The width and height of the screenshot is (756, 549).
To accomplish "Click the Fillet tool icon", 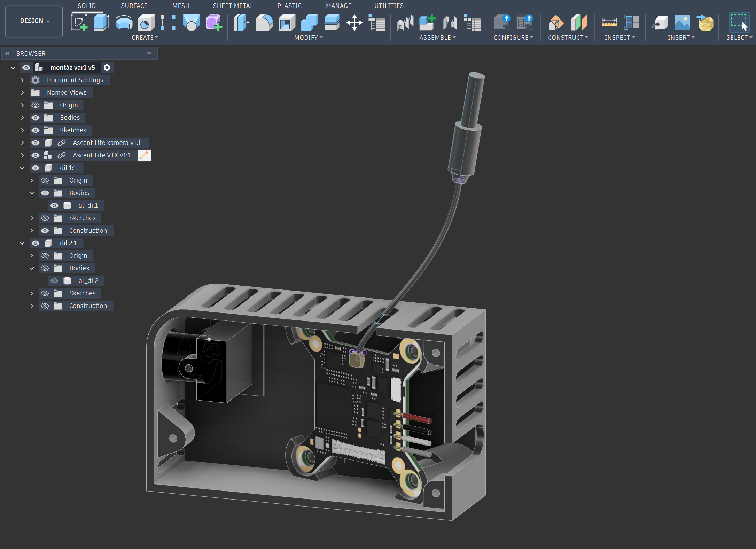I will click(264, 23).
